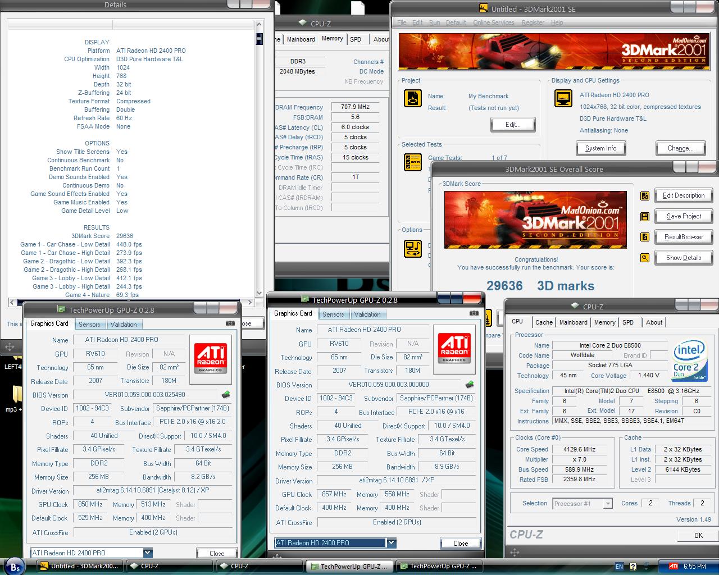Click the ResultBrowser button
Screen dimensions: 728x575
[684, 237]
